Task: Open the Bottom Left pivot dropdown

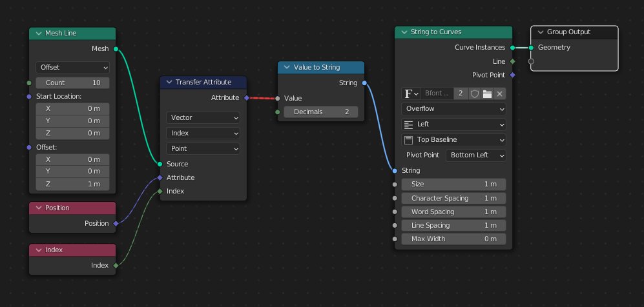Action: 475,155
